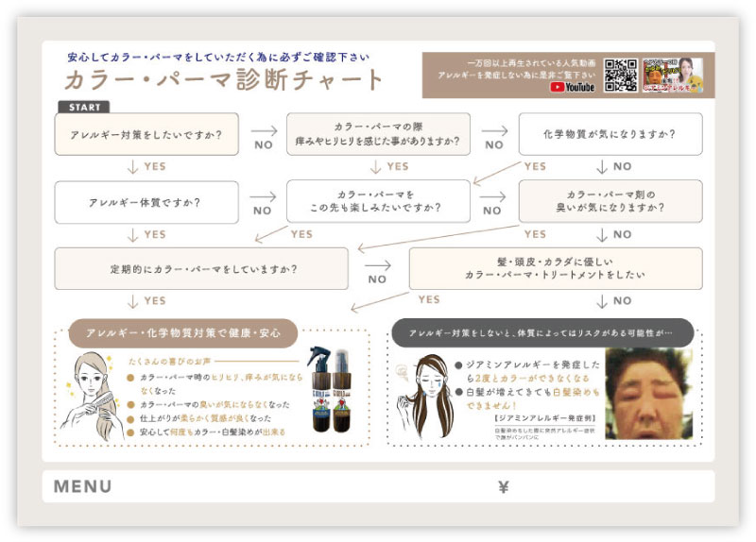Click the brown アレルギー・化学物質対策で健康・安心 header
This screenshot has height=542, width=756.
tap(183, 333)
